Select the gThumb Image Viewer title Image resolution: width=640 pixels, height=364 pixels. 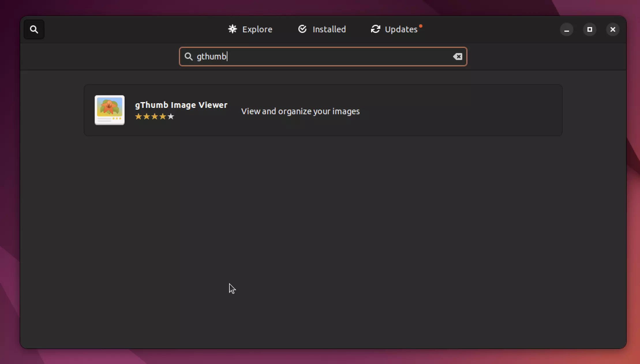point(181,105)
